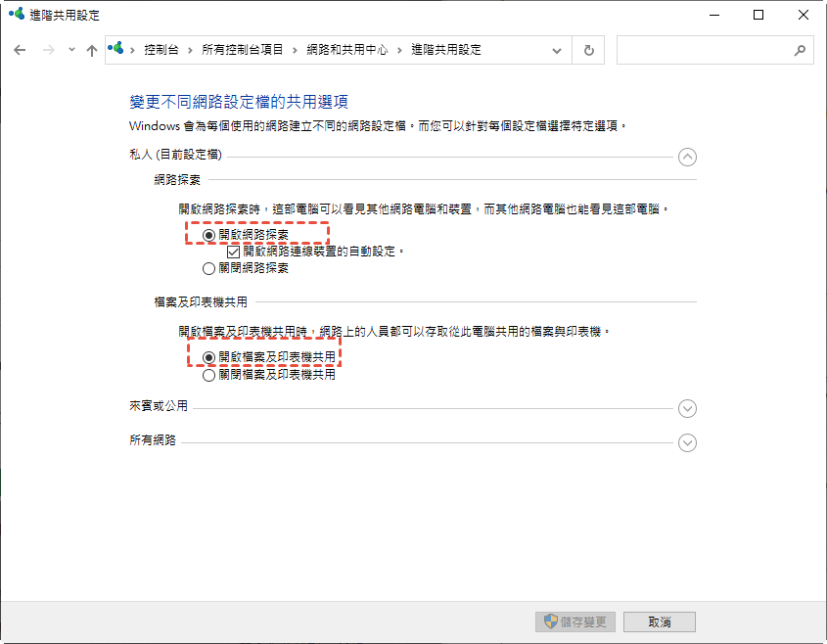This screenshot has height=644, width=827.
Task: Select 開啟檔案及印表機共用 radio button
Action: [208, 358]
